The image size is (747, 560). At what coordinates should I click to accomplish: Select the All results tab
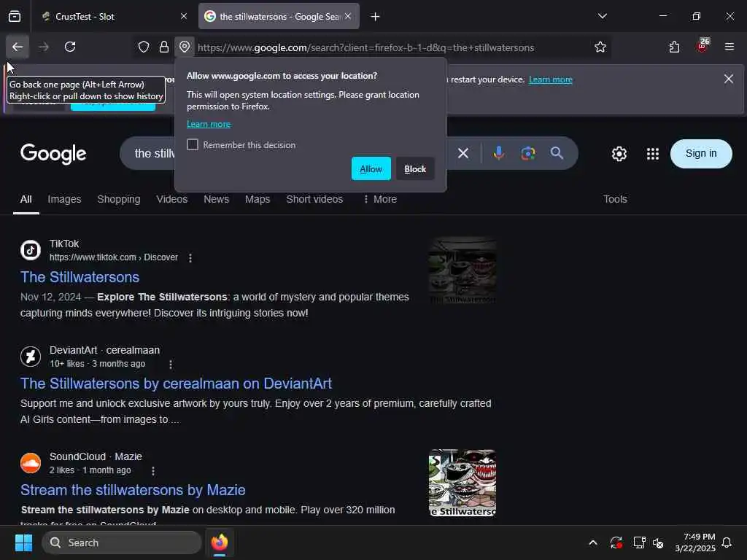pyautogui.click(x=26, y=199)
